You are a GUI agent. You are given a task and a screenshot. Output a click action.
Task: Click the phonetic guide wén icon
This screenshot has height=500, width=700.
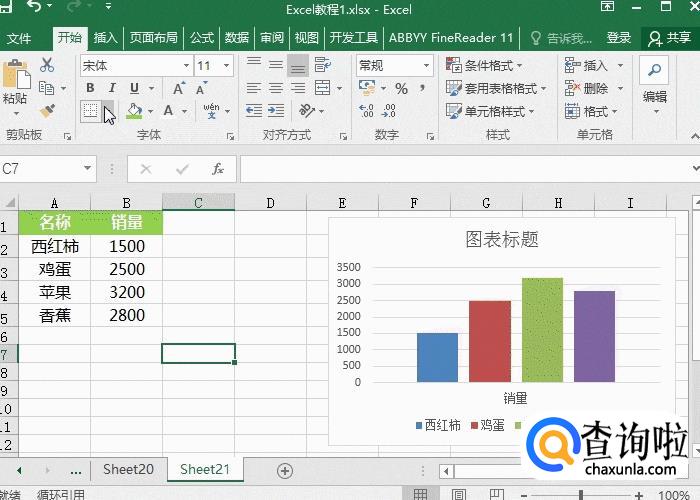pyautogui.click(x=211, y=111)
